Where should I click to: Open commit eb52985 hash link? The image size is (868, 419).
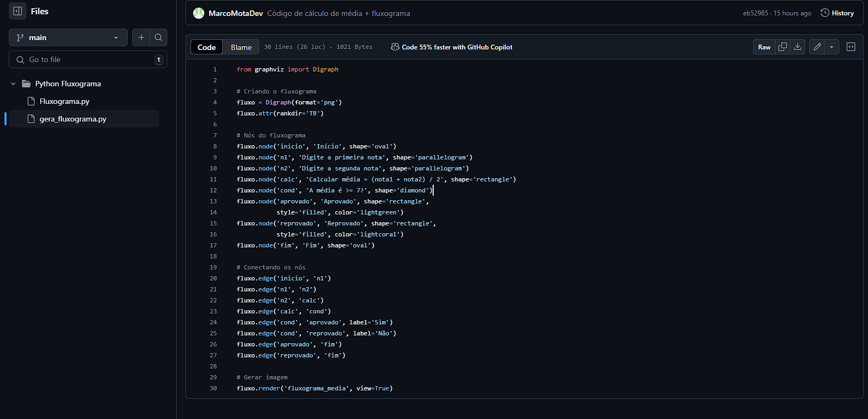coord(756,13)
